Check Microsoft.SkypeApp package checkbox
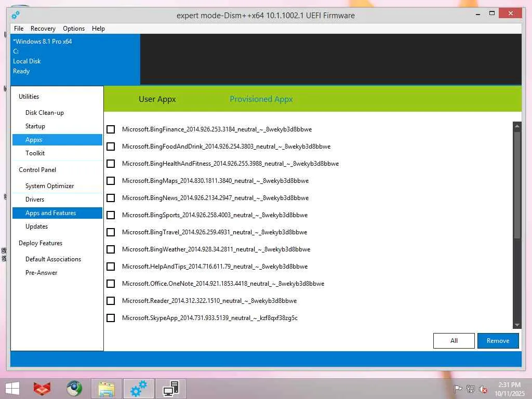The height and width of the screenshot is (399, 532). pos(111,318)
